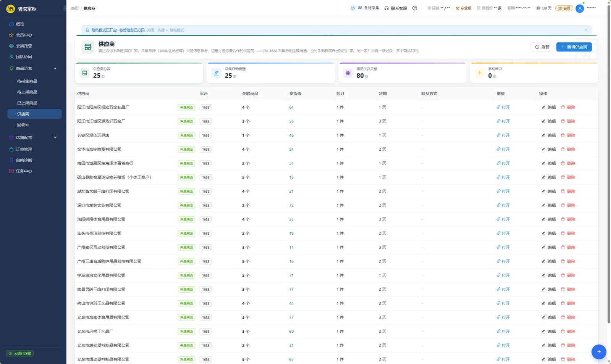Click the 会员 badge in the header
611x364 pixels.
(x=564, y=8)
